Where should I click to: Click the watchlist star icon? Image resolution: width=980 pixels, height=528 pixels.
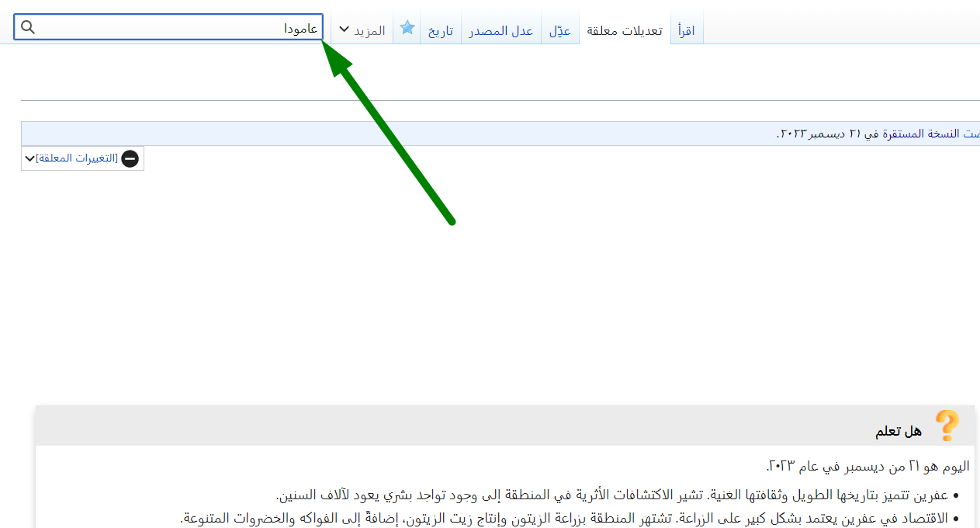(407, 27)
